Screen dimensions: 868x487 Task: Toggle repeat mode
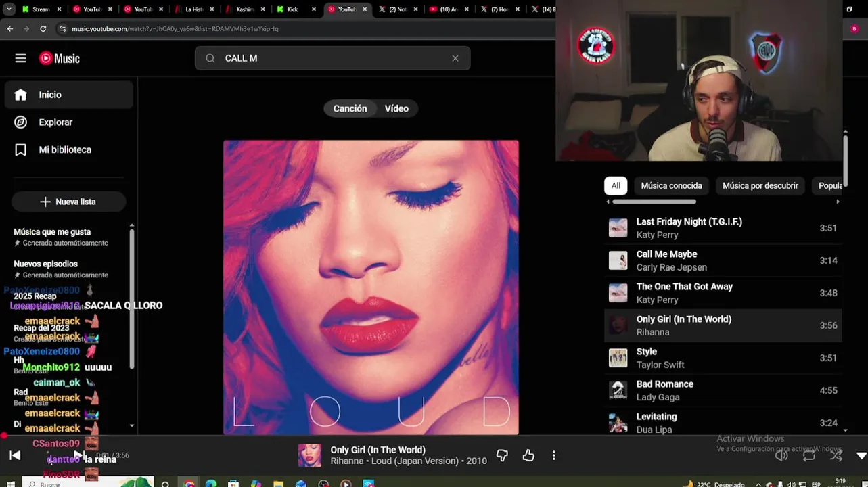click(809, 455)
